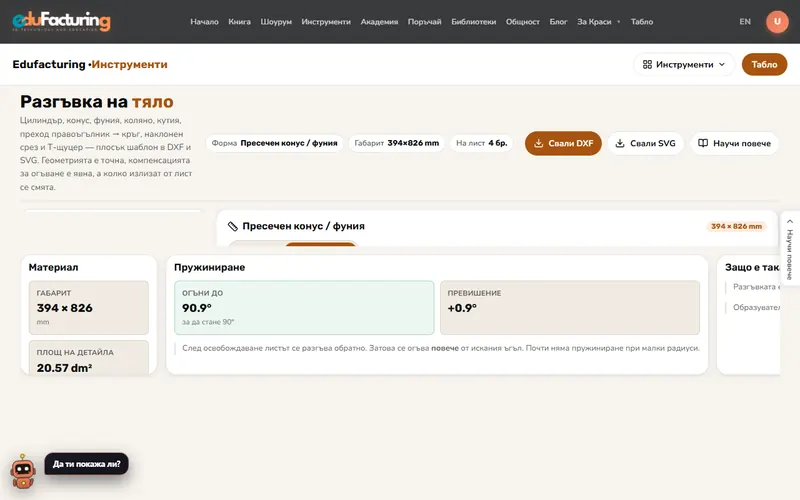Click the Разгъвка на тяло title
Viewport: 800px width, 500px height.
pos(97,102)
